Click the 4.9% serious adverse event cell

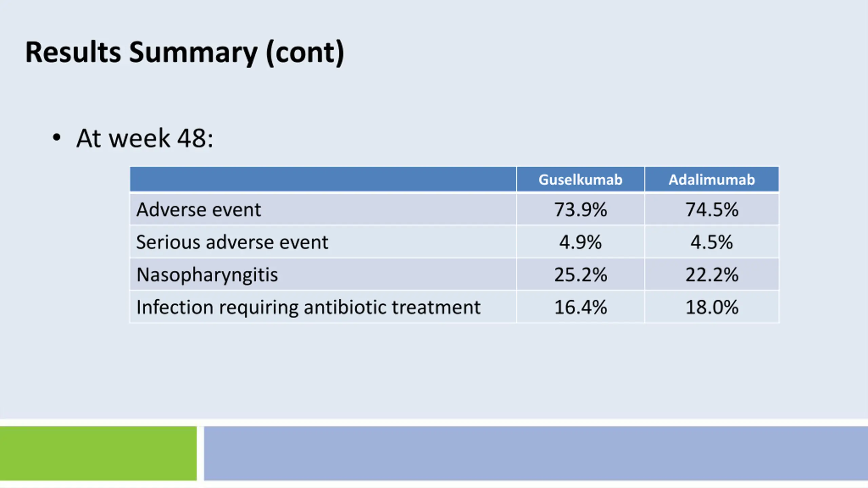click(x=580, y=242)
